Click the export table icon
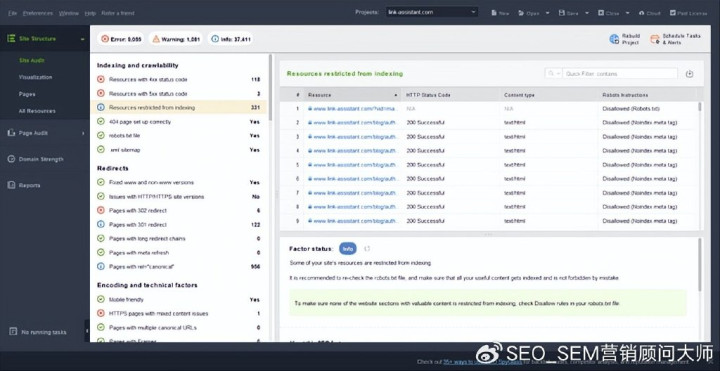 point(689,73)
